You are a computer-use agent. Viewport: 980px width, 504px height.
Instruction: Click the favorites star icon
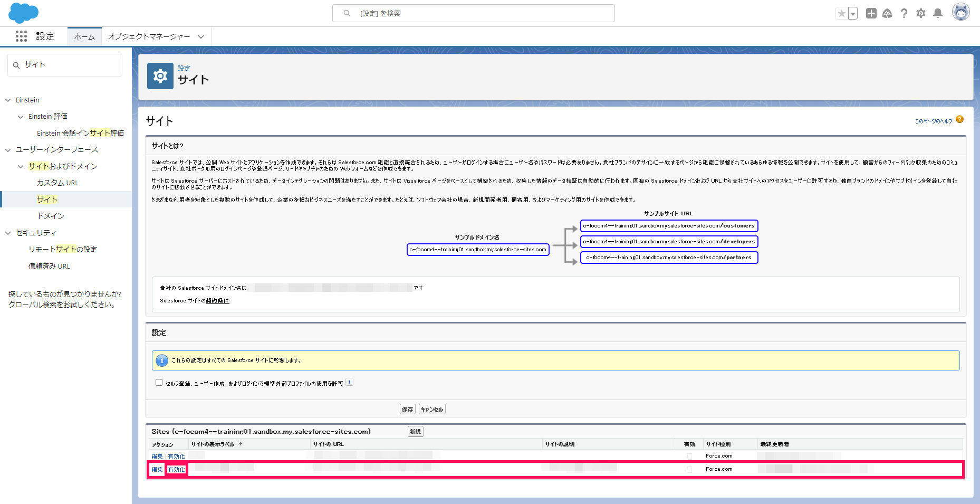coord(842,13)
